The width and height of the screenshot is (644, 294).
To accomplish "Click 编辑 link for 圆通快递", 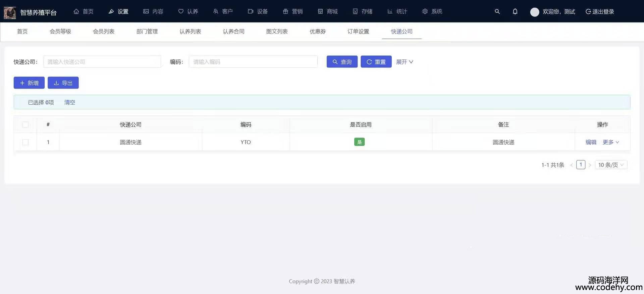I will click(591, 142).
